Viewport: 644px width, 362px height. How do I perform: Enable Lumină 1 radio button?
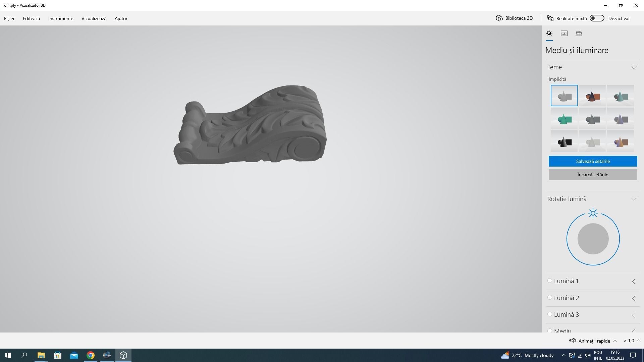[550, 281]
